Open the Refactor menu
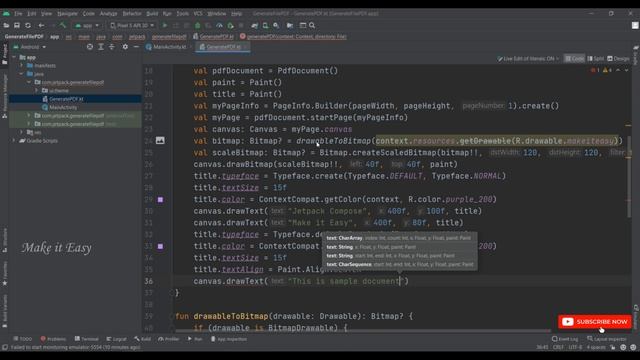Viewport: 640px width, 360px height. (132, 13)
